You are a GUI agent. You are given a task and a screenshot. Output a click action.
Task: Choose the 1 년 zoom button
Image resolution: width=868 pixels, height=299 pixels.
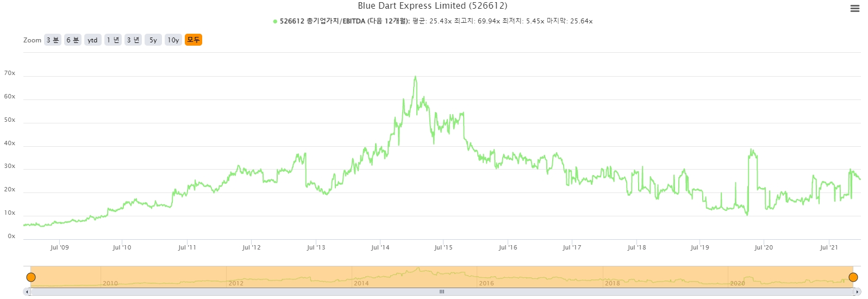pos(113,40)
